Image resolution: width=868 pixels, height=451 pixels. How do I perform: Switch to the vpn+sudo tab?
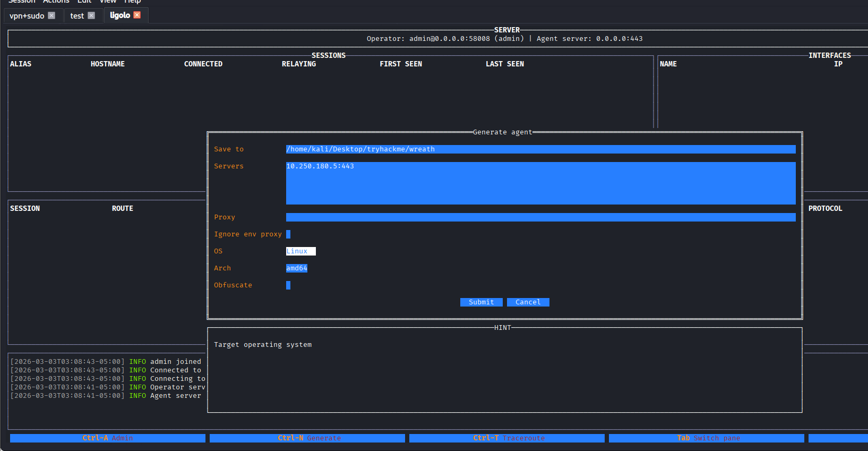27,16
